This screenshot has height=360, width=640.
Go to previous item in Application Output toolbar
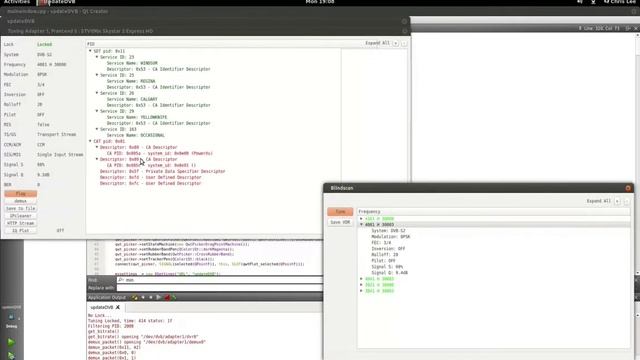point(143,297)
